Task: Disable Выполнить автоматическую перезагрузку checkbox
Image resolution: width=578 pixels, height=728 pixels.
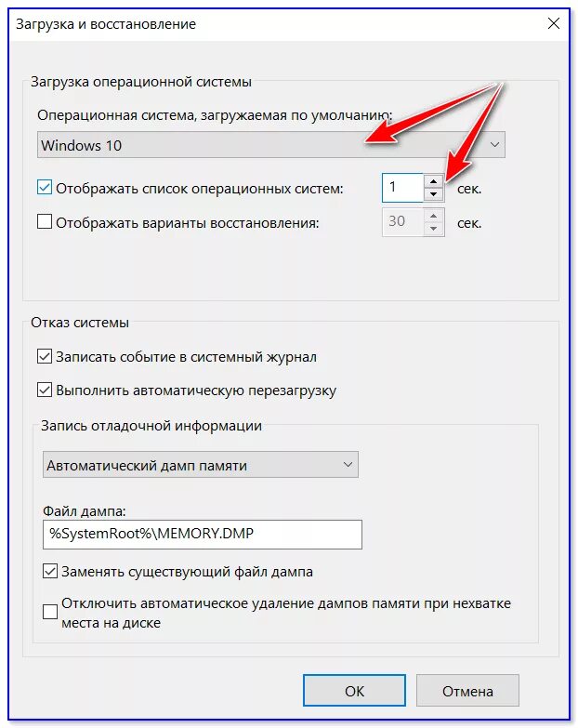Action: coord(45,390)
